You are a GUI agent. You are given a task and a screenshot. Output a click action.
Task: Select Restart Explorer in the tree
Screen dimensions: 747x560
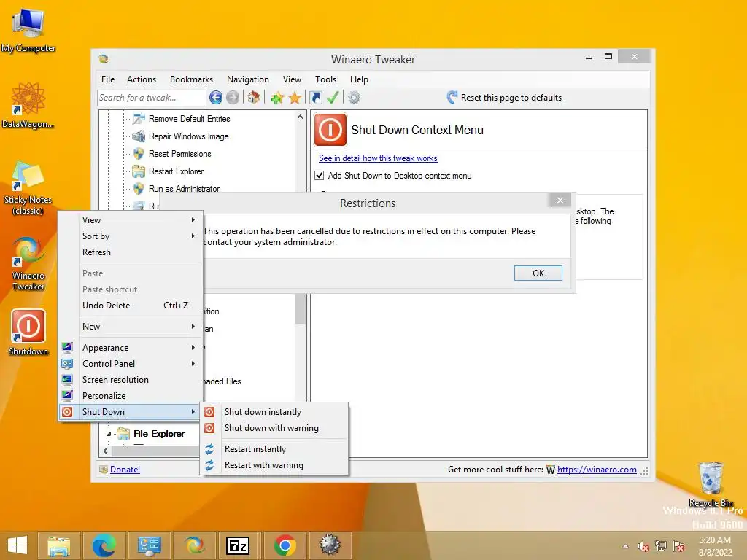(x=176, y=171)
